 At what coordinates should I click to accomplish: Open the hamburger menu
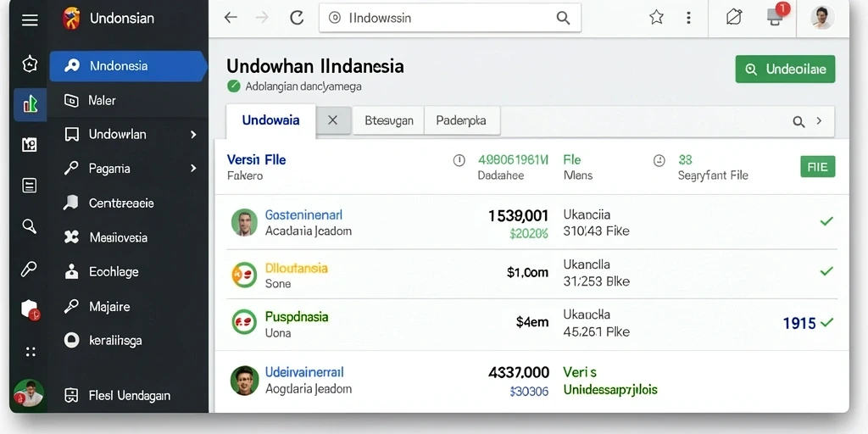30,20
